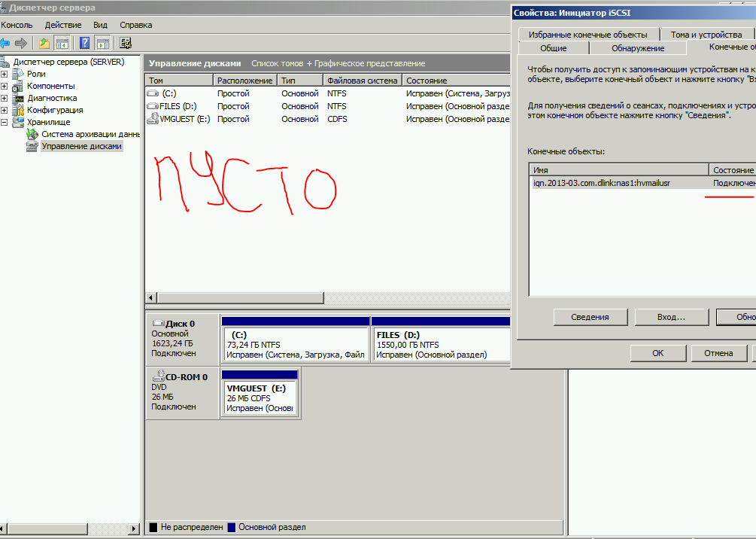
Task: Switch to the Обнаружение tab
Action: [x=638, y=47]
